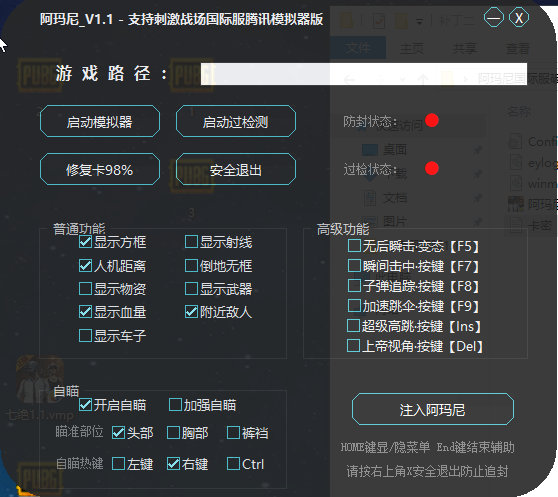Click the 瞄准部位 label
The height and width of the screenshot is (497, 558).
click(79, 432)
